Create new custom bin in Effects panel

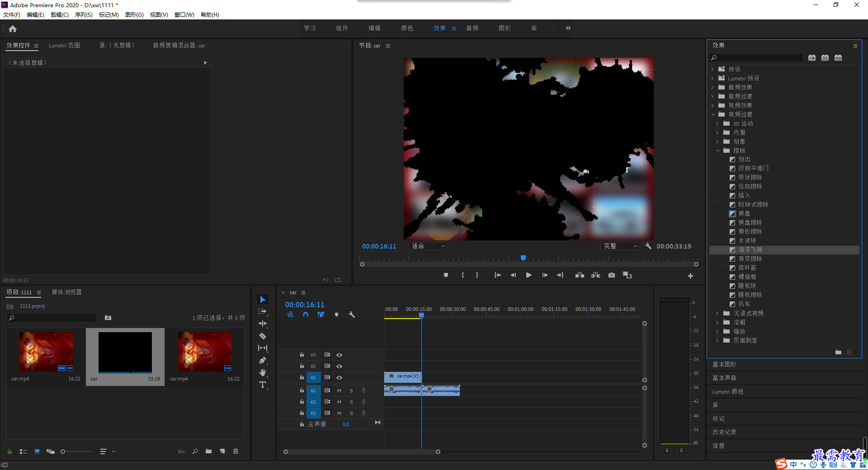838,352
